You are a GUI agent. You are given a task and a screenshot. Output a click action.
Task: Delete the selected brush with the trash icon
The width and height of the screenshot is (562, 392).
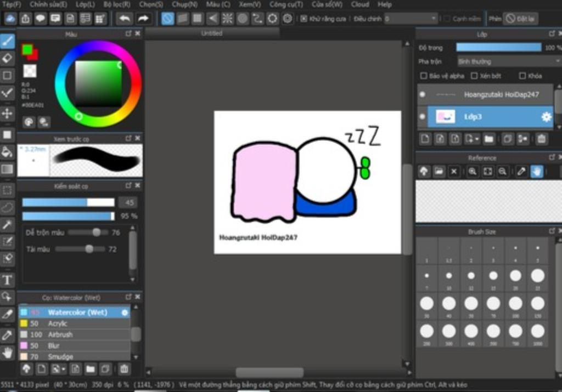124,369
